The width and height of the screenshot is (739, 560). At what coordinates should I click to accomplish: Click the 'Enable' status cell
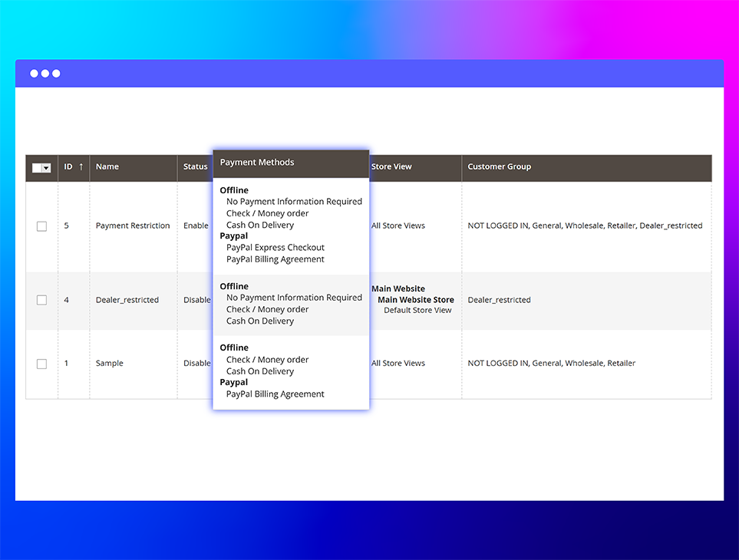[x=196, y=226]
